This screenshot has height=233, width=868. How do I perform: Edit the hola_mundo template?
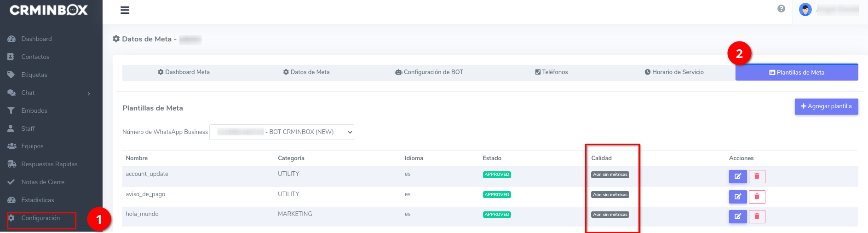tap(737, 216)
